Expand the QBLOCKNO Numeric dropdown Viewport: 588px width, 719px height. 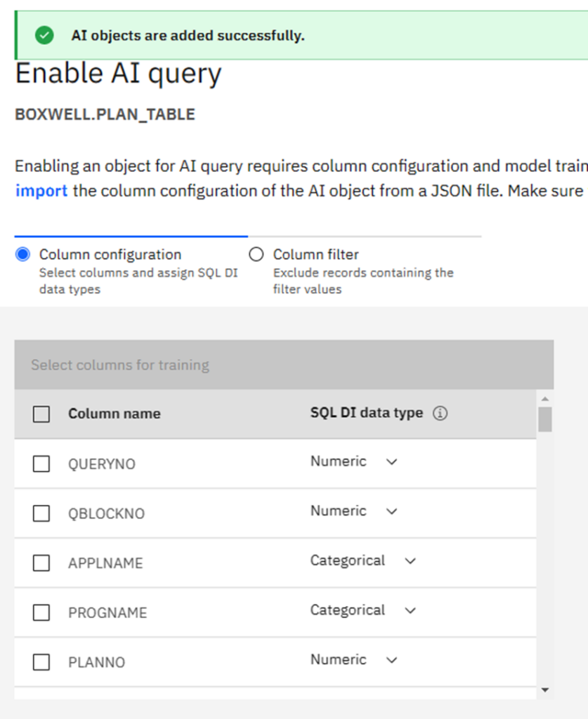click(x=354, y=511)
